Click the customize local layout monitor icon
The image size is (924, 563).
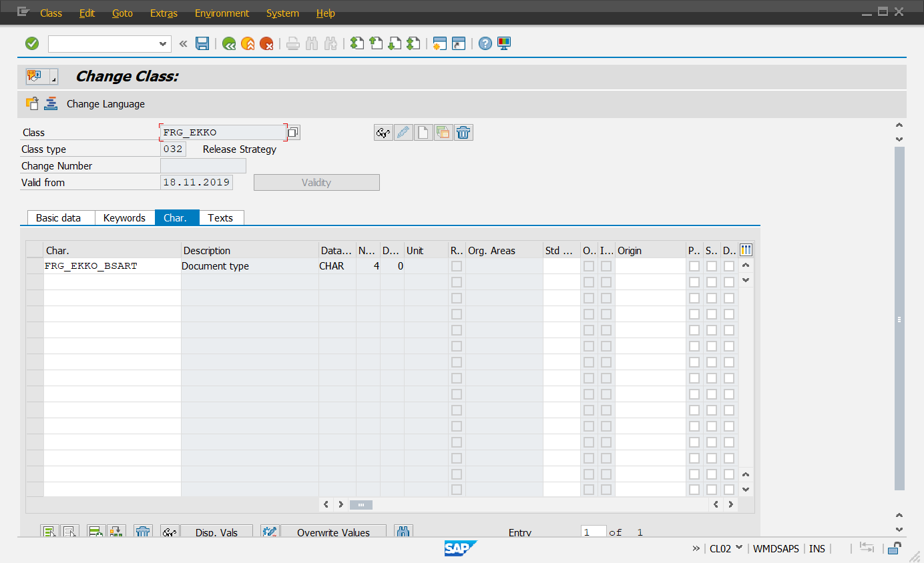coord(504,43)
